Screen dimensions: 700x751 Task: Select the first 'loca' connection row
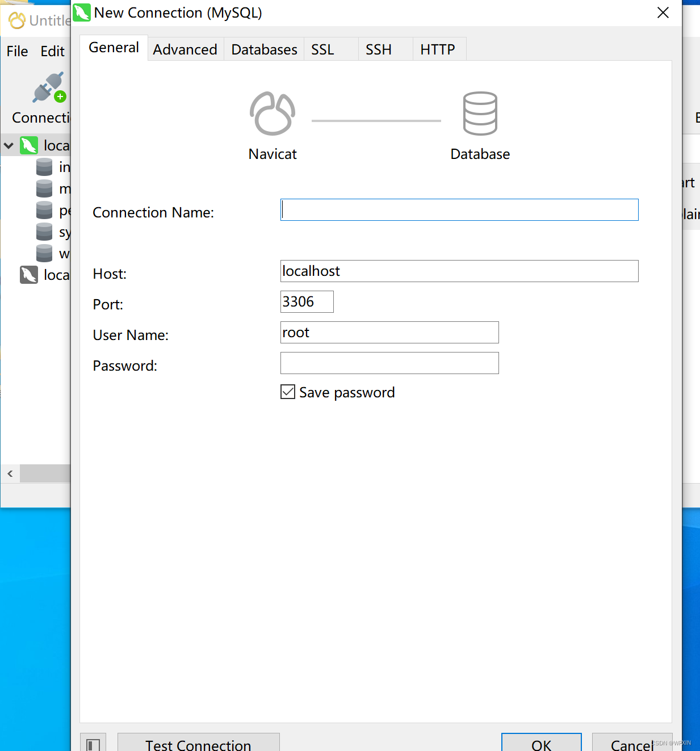[x=36, y=145]
